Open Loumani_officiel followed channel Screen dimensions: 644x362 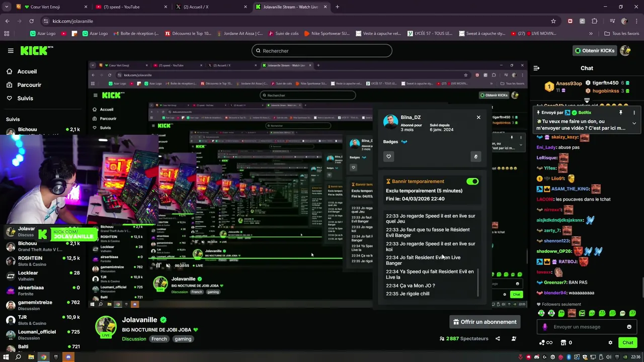tap(43, 334)
